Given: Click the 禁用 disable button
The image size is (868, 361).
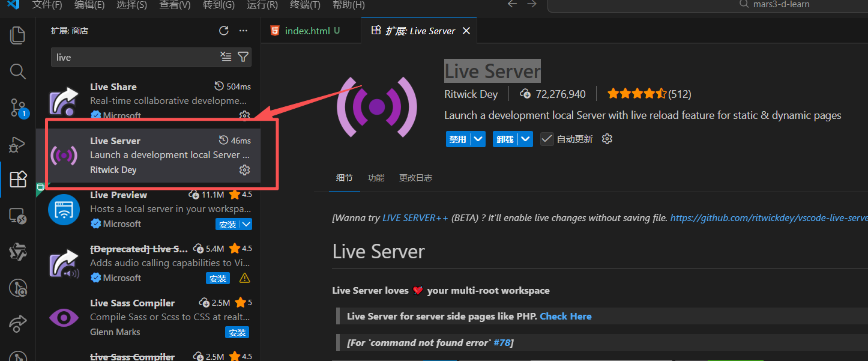Looking at the screenshot, I should pyautogui.click(x=458, y=139).
